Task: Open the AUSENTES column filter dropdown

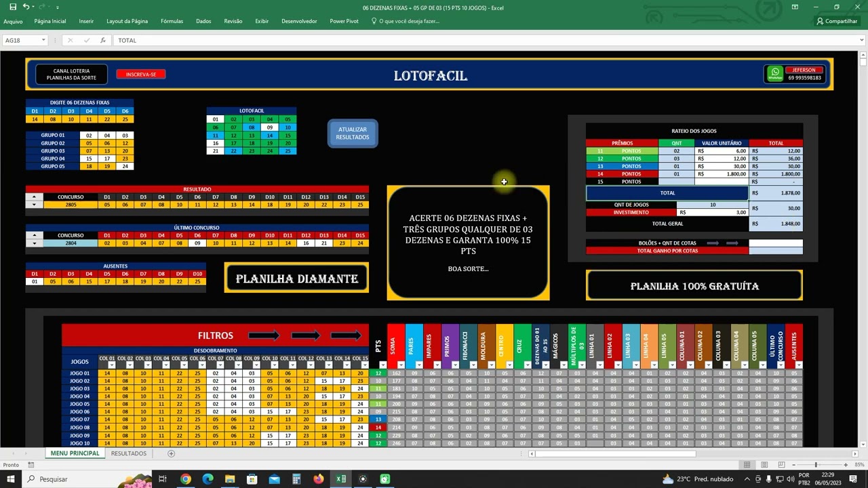Action: pos(798,365)
